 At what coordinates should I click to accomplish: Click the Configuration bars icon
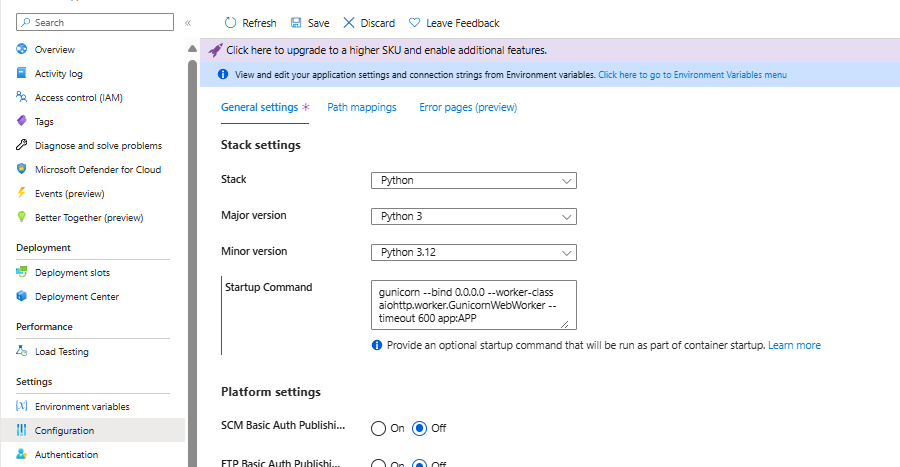tap(22, 430)
